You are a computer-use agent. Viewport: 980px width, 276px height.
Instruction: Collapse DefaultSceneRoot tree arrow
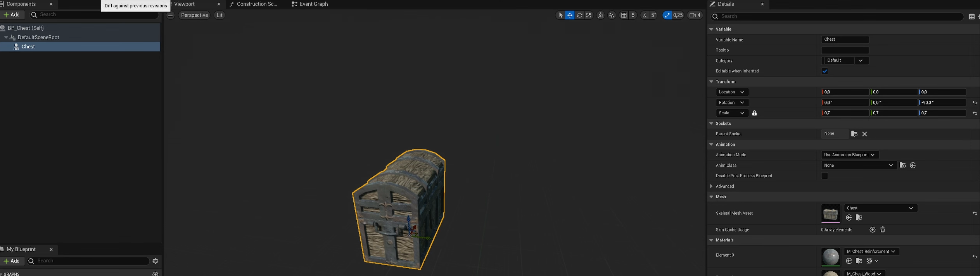(6, 37)
